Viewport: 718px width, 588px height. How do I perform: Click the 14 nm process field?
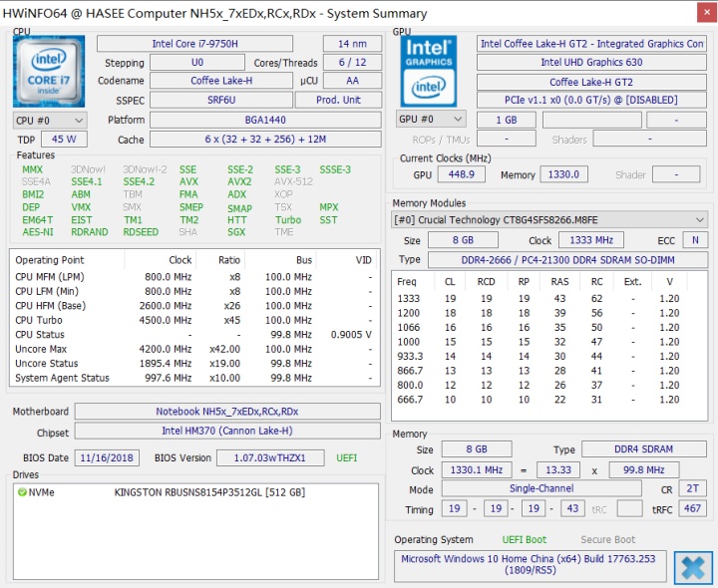pos(352,44)
